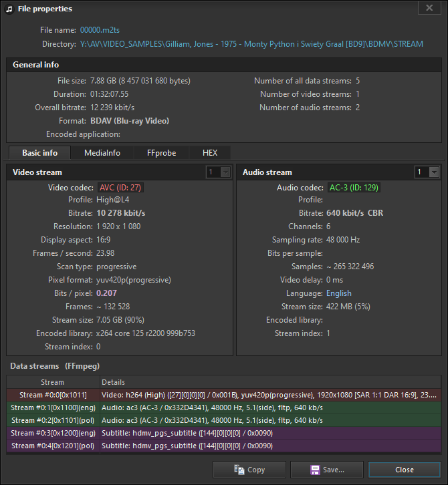
Task: Click the music note icon in title bar
Action: [x=9, y=9]
